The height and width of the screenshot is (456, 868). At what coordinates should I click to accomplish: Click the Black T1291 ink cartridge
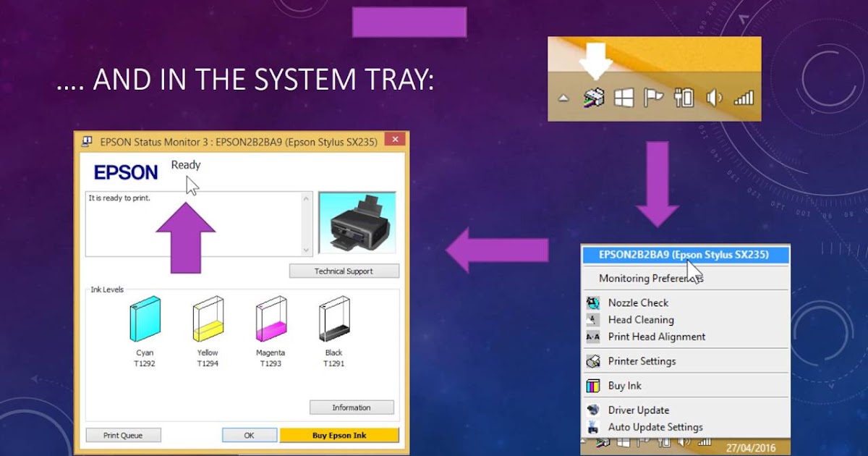pyautogui.click(x=333, y=319)
